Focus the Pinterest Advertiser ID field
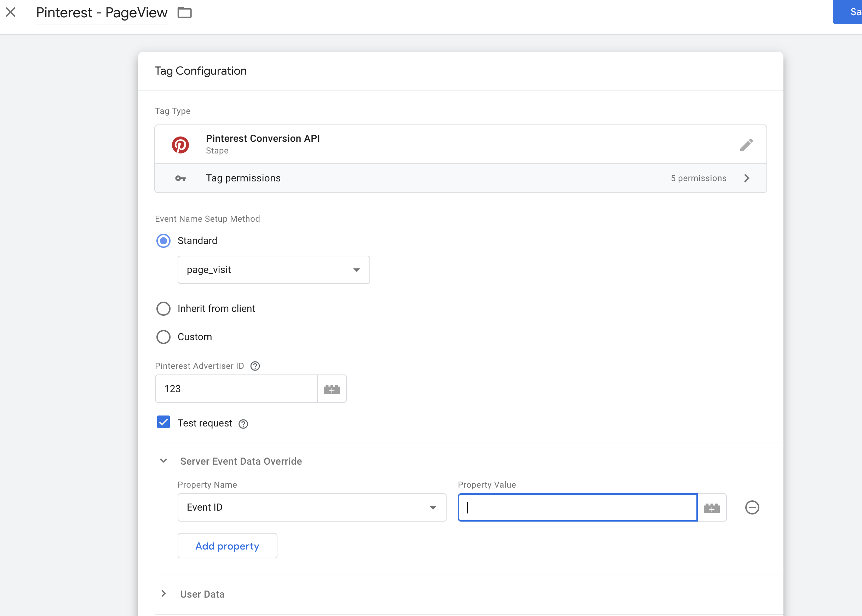The height and width of the screenshot is (616, 862). (x=236, y=388)
